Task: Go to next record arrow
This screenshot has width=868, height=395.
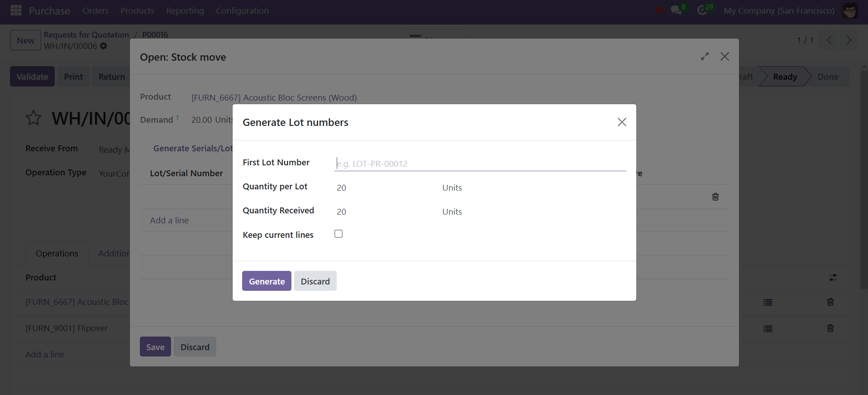Action: [849, 40]
